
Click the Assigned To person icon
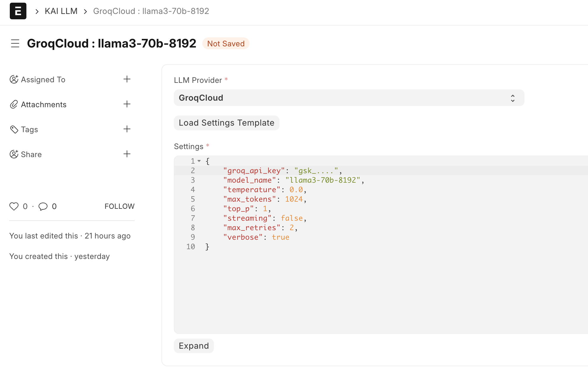[x=14, y=79]
